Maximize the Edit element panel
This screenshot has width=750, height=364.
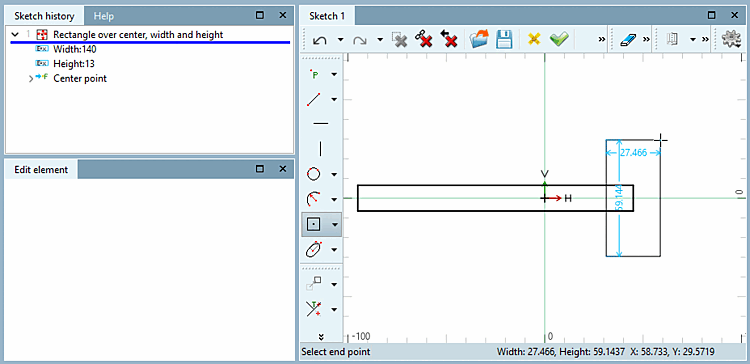point(260,168)
